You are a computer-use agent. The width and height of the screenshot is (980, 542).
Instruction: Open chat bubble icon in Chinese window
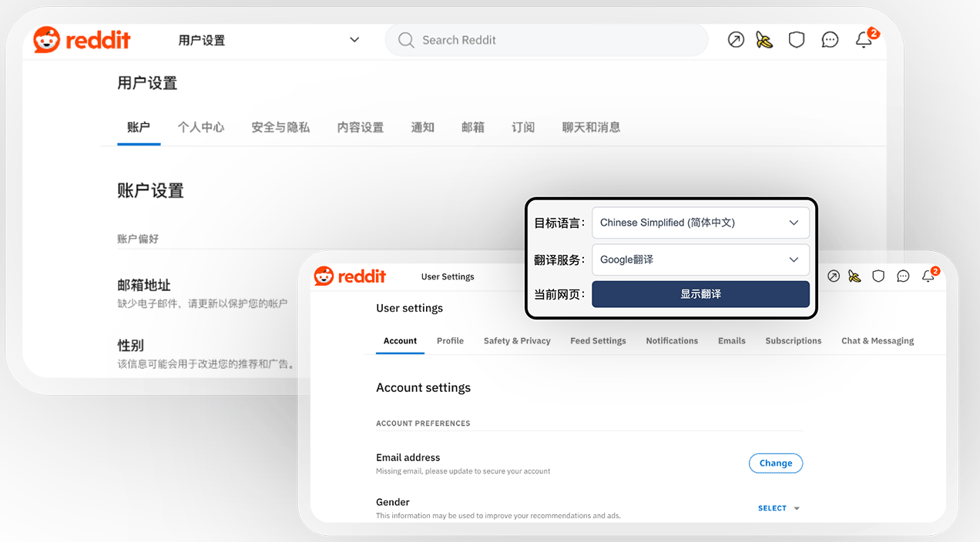click(830, 40)
